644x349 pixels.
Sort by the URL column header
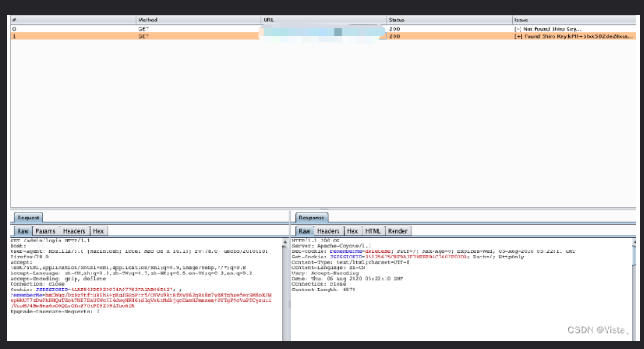pos(323,20)
